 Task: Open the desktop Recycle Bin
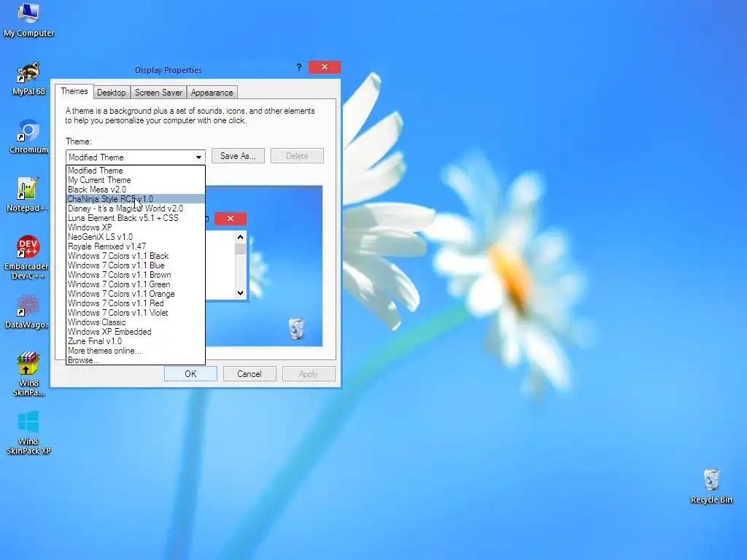tap(711, 486)
